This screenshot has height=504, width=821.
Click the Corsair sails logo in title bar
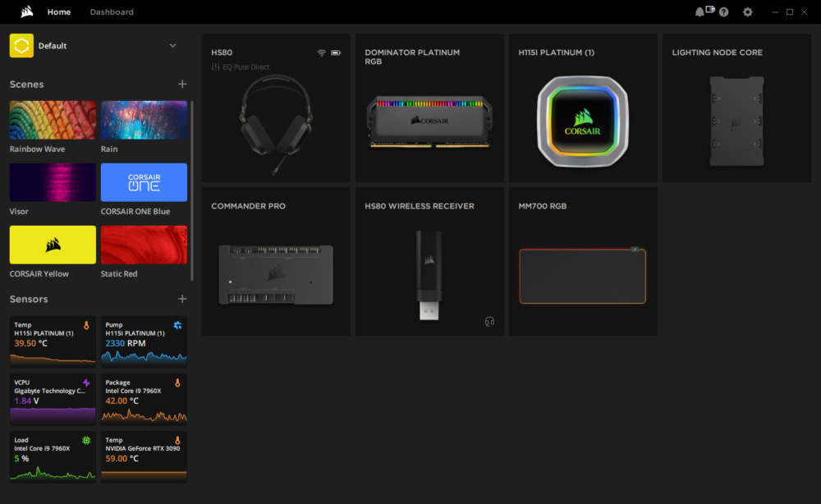[27, 11]
